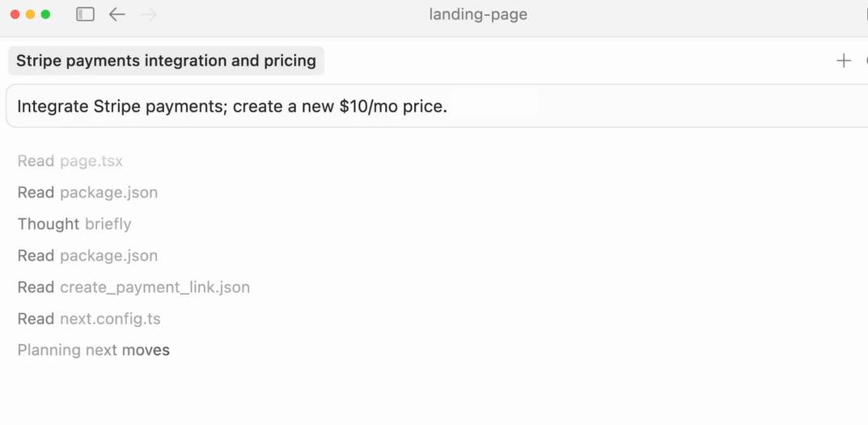Screen dimensions: 868x425
Task: Click the Planning next moves status
Action: (94, 351)
